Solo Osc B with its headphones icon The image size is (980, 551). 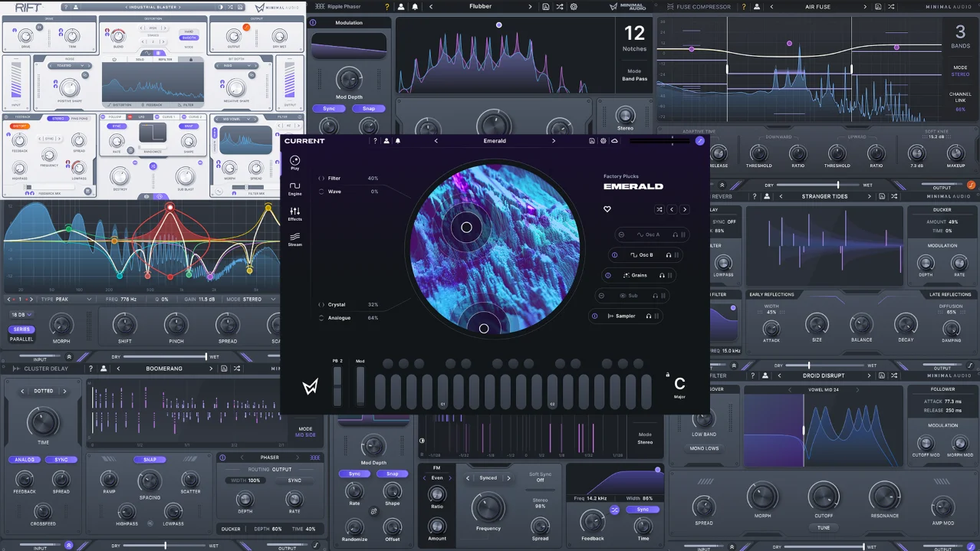tap(669, 255)
